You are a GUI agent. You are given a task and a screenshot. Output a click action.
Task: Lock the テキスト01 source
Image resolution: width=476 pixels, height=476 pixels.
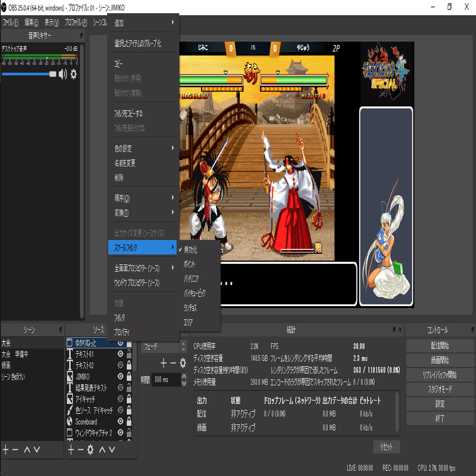click(x=129, y=354)
